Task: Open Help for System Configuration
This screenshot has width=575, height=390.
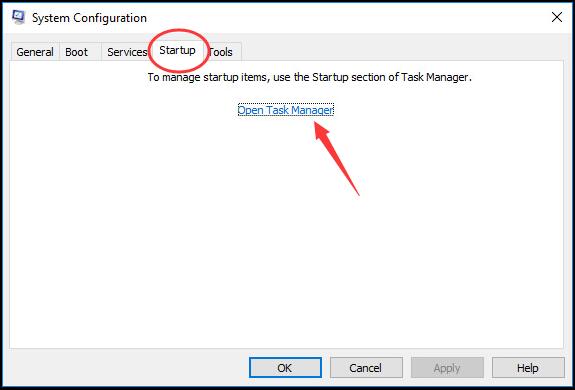Action: click(x=528, y=368)
